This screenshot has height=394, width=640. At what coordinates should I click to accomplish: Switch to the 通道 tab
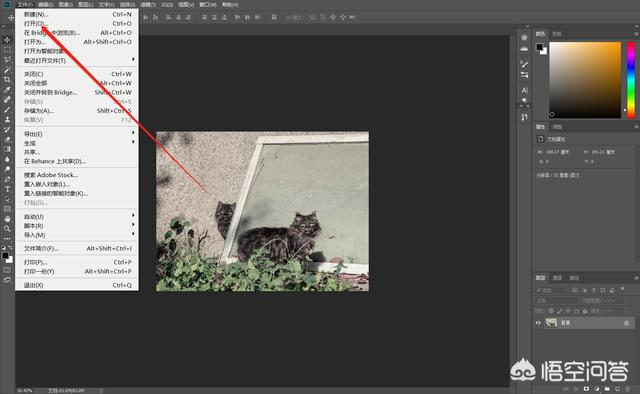(558, 278)
